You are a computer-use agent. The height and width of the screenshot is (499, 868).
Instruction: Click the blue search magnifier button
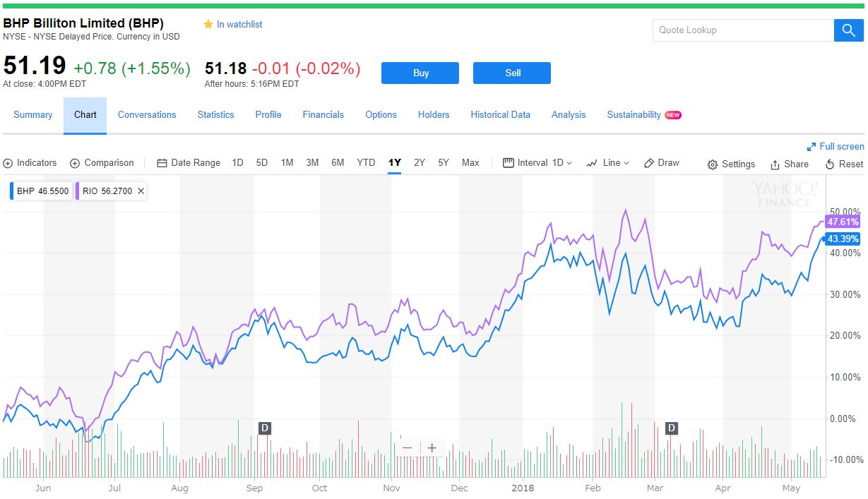(848, 30)
